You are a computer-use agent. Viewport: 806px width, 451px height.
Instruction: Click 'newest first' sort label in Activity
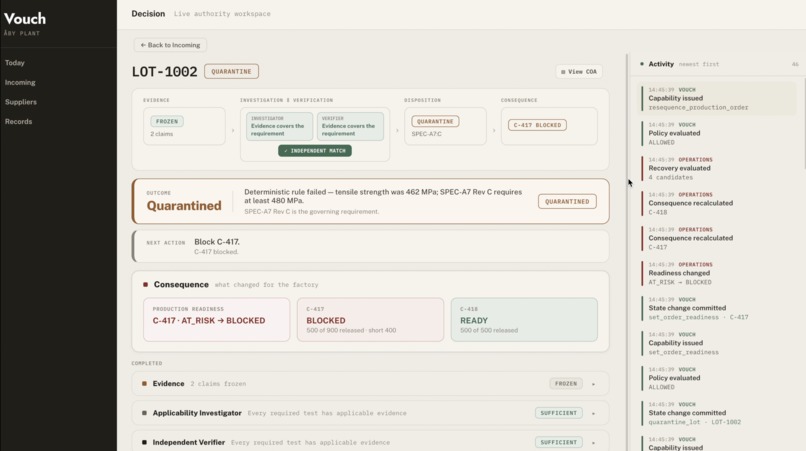[699, 64]
